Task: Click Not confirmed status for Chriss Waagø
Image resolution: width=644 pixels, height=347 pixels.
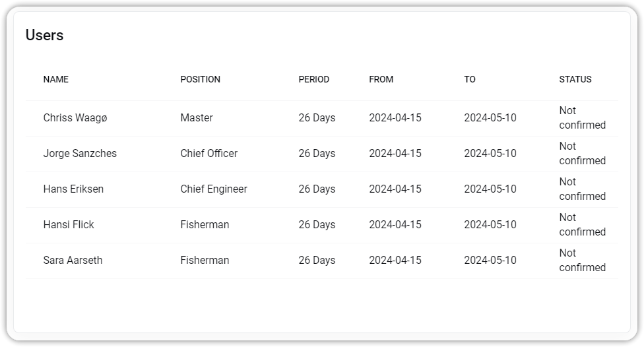Action: (583, 118)
